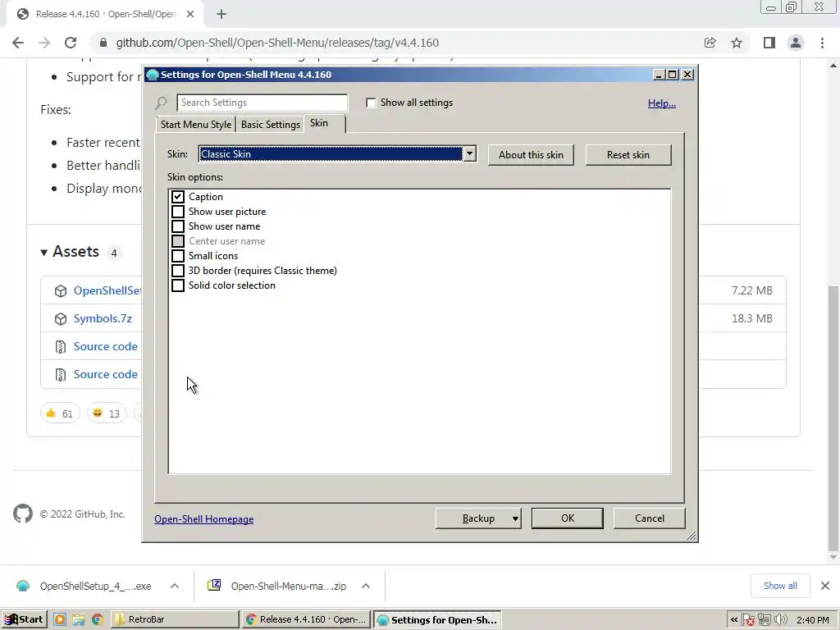Open Chrome profile avatar
Image resolution: width=840 pixels, height=630 pixels.
[796, 43]
